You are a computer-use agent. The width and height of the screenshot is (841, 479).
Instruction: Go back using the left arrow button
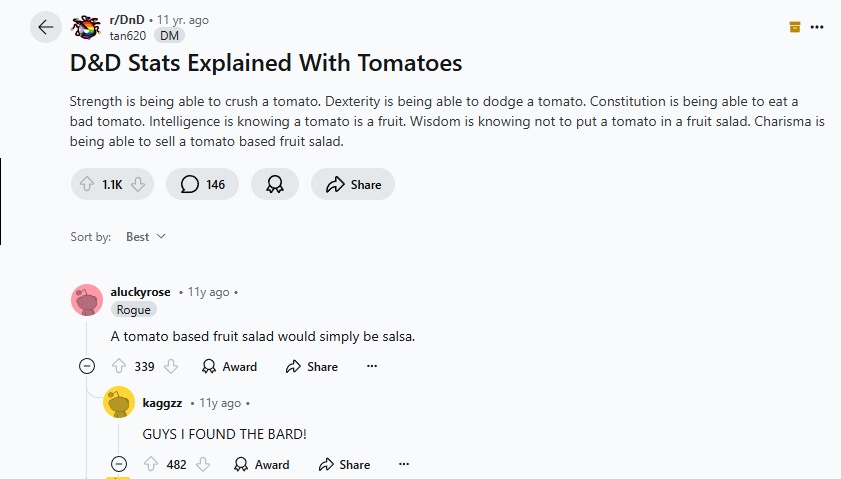(46, 27)
